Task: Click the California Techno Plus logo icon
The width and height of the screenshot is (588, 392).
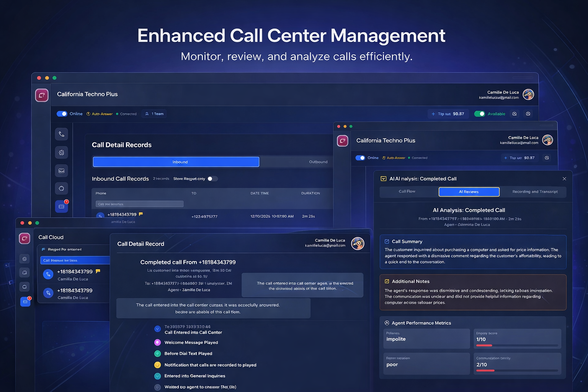Action: [x=42, y=95]
